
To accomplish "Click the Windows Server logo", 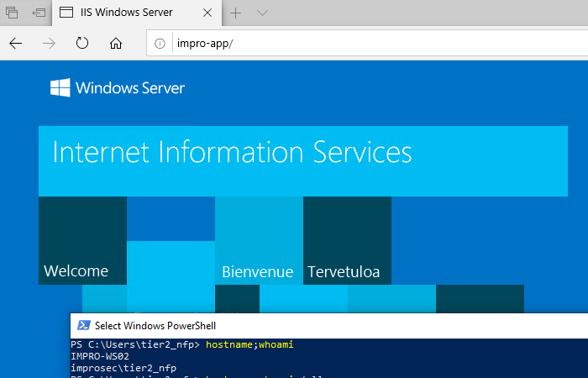I will click(60, 87).
